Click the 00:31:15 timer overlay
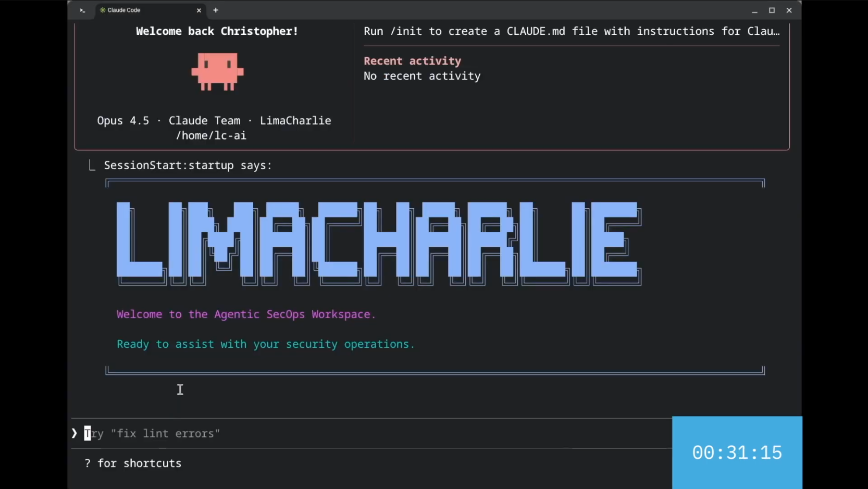Image resolution: width=868 pixels, height=489 pixels. pos(737,453)
